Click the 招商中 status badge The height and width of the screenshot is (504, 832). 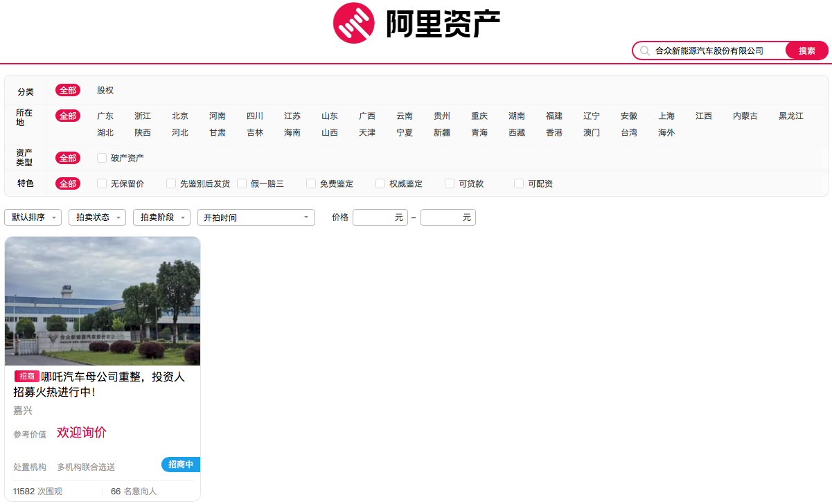181,465
